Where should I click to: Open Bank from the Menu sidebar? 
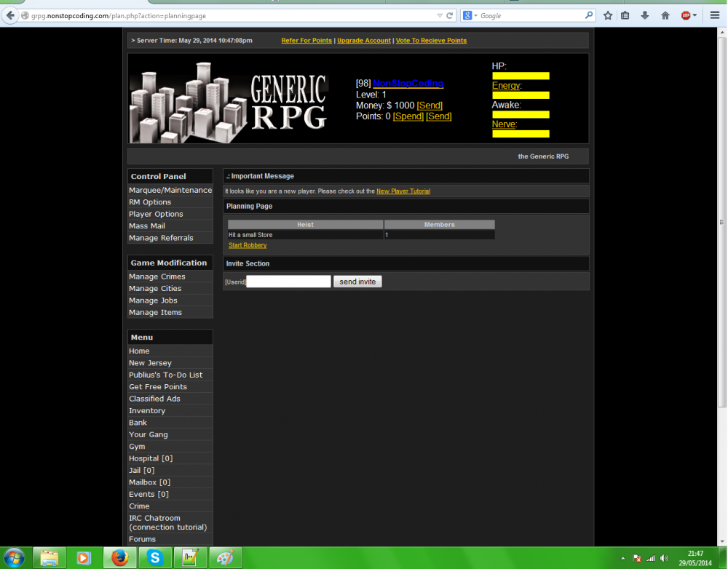[x=138, y=422]
